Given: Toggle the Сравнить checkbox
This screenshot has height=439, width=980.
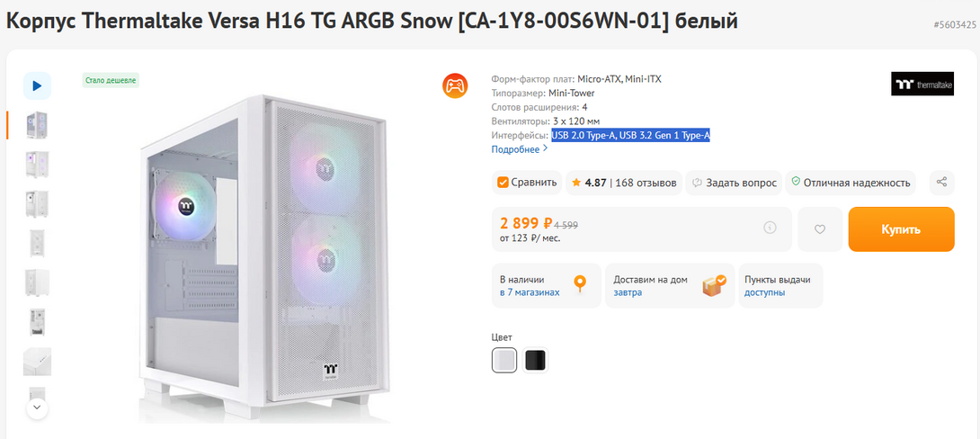Looking at the screenshot, I should coord(503,183).
